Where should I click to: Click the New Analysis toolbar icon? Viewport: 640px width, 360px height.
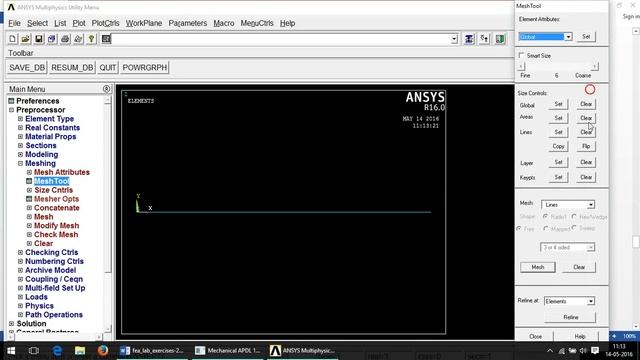pos(12,39)
